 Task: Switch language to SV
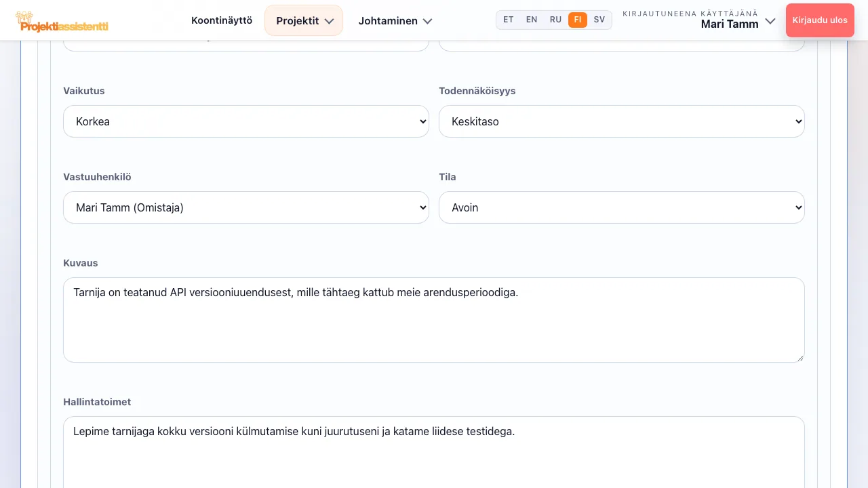(x=599, y=20)
